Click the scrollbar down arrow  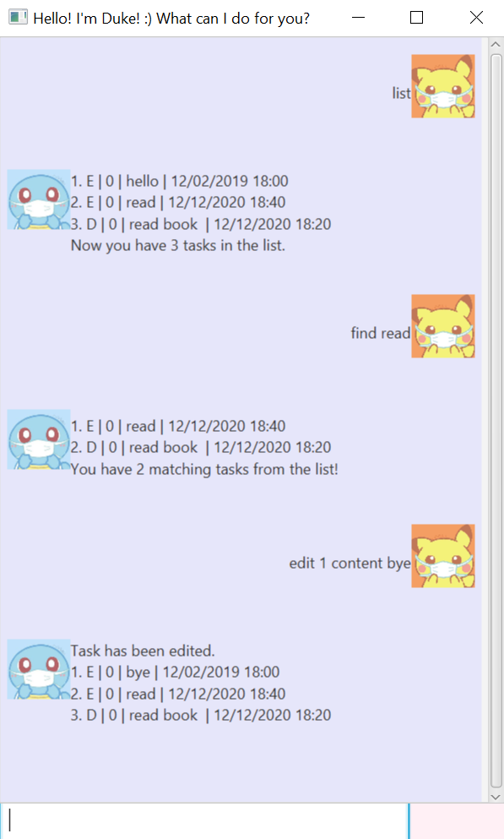click(x=496, y=796)
